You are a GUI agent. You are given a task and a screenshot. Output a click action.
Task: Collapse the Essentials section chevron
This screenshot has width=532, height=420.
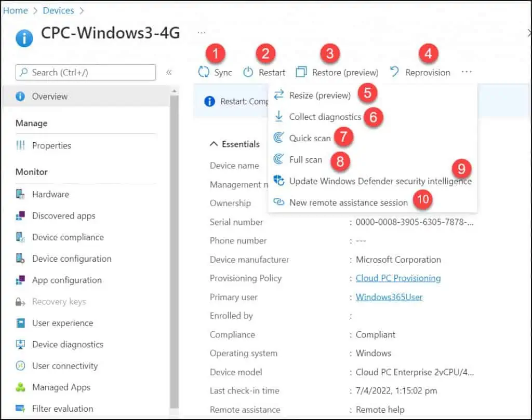click(214, 144)
